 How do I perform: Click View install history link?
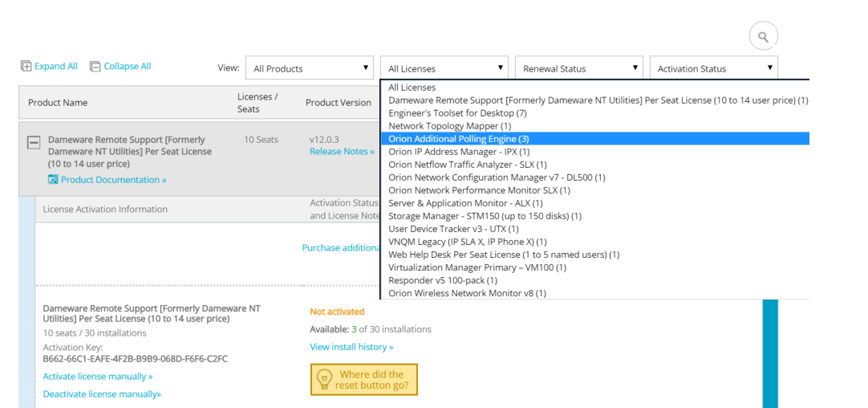(351, 347)
